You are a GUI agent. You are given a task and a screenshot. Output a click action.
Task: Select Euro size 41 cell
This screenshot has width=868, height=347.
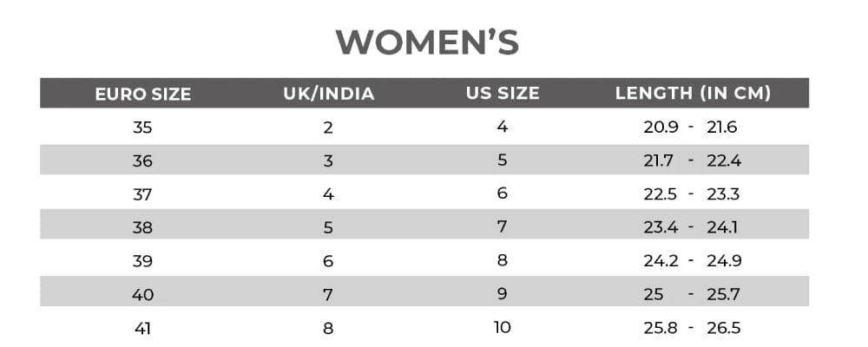(x=143, y=328)
